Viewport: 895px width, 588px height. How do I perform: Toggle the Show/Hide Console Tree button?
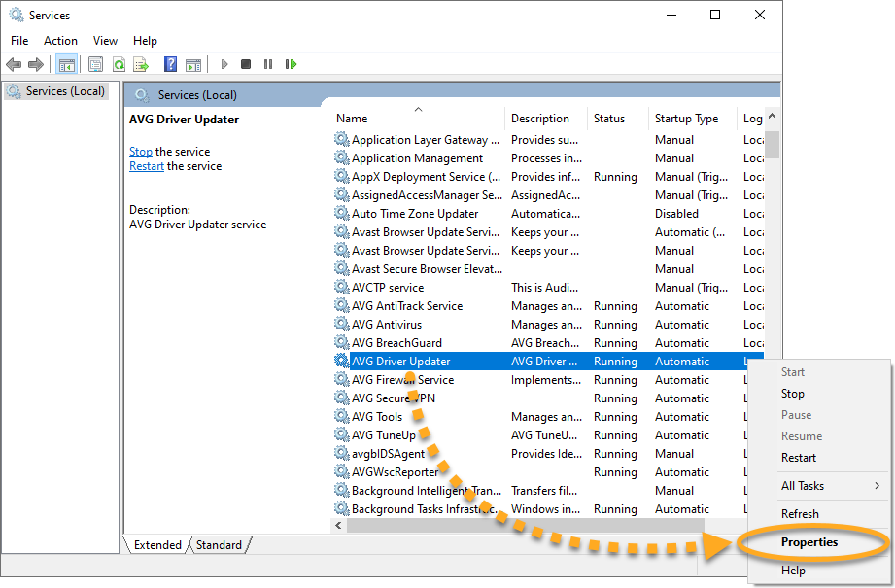tap(67, 64)
